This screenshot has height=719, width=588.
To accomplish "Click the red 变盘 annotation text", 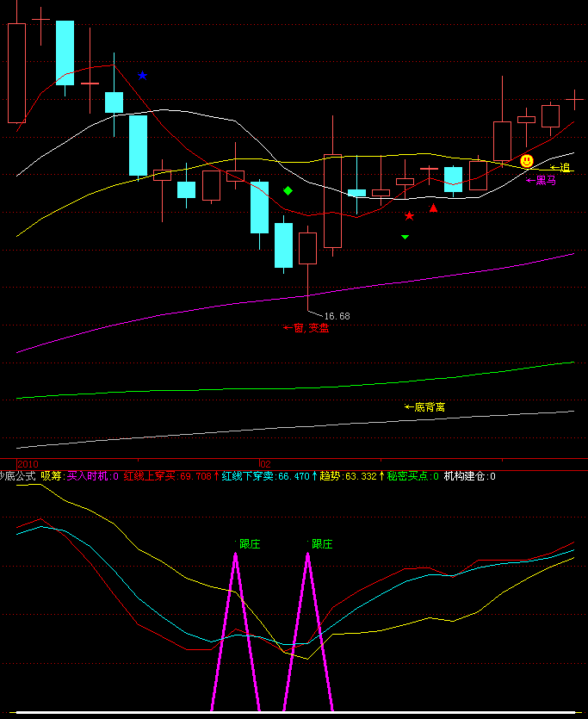I will (x=306, y=328).
